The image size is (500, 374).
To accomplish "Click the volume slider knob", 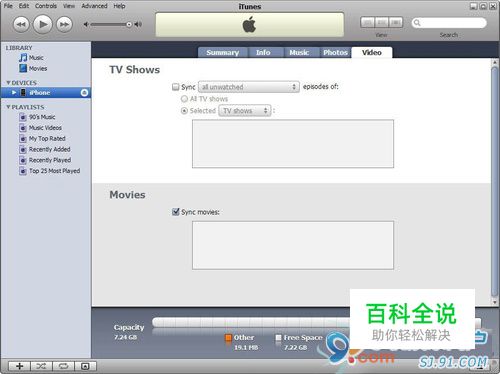I will [129, 24].
